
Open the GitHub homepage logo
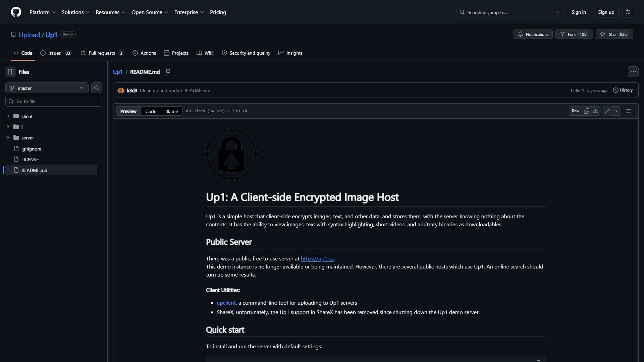(x=16, y=12)
